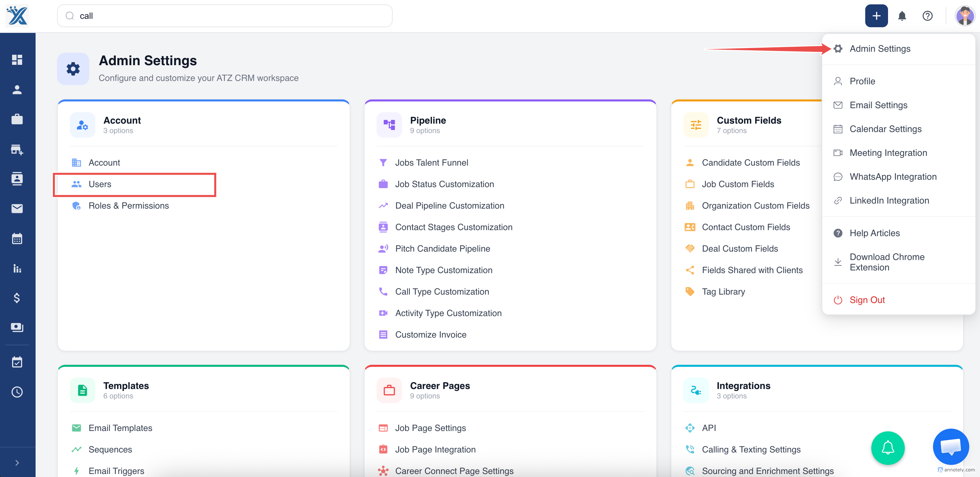Open the help question mark icon
The height and width of the screenshot is (477, 980).
[x=928, y=15]
